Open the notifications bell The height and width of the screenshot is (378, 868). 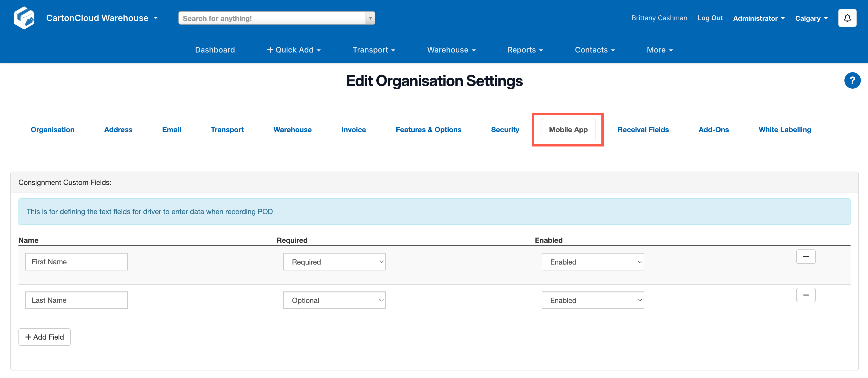coord(847,18)
